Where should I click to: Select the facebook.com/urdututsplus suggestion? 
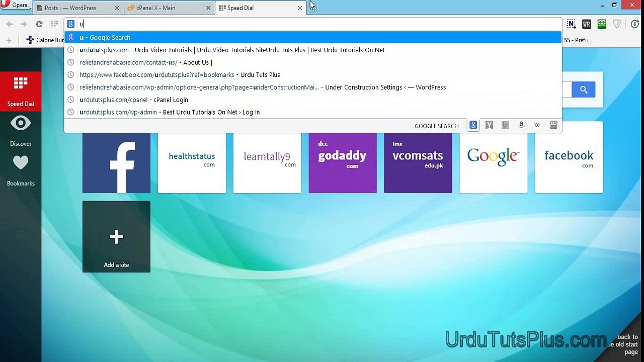[312, 75]
